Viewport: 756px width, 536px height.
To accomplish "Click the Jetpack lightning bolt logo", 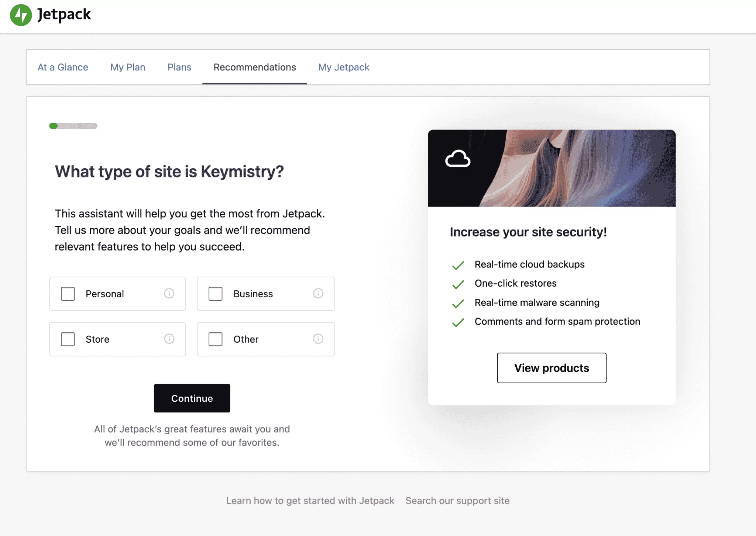I will (21, 15).
